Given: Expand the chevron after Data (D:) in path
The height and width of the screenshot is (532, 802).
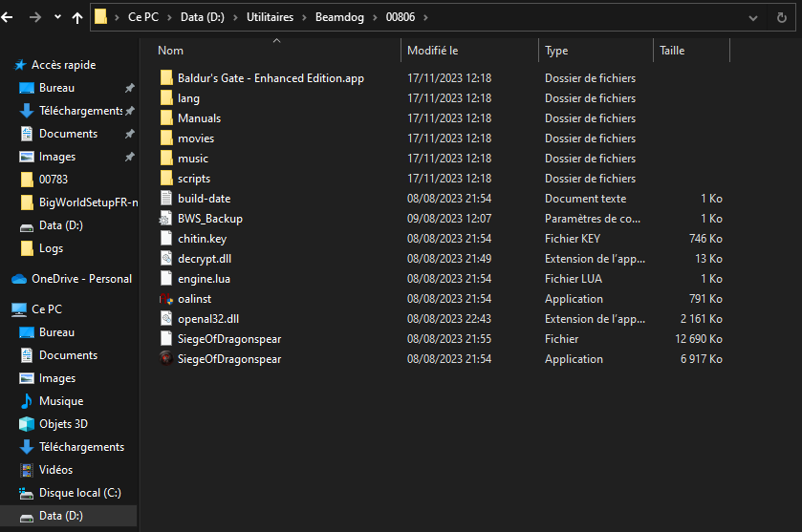Looking at the screenshot, I should click(x=235, y=17).
